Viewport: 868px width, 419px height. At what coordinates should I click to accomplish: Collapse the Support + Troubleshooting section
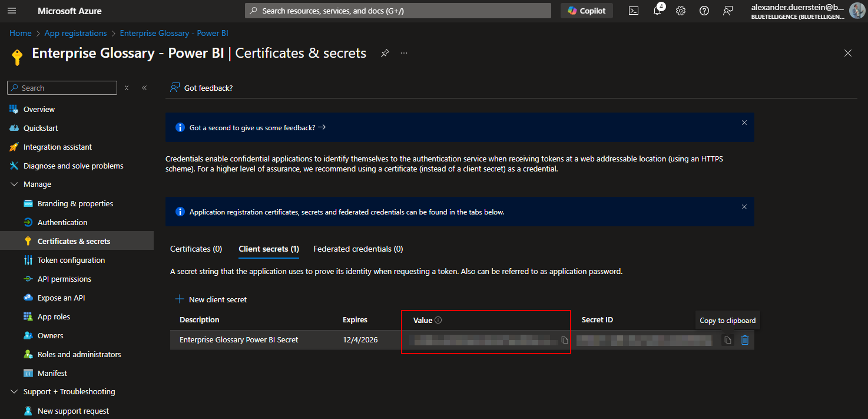click(x=14, y=392)
